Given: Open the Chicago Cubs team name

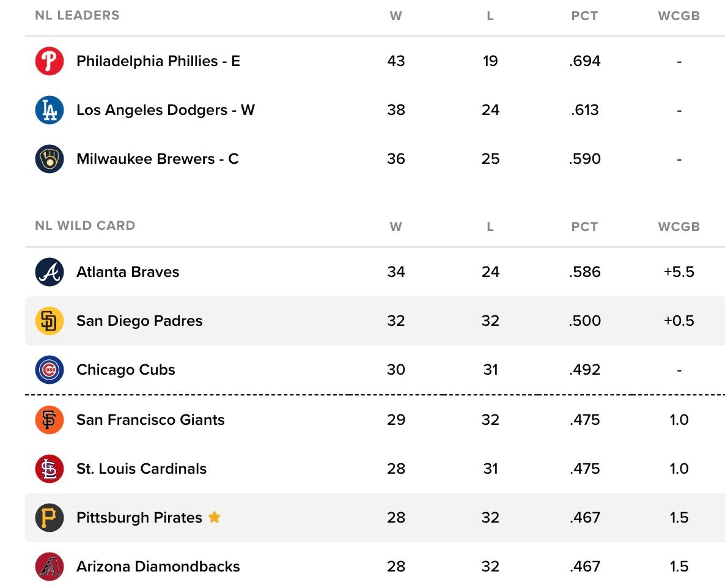Looking at the screenshot, I should [x=126, y=370].
